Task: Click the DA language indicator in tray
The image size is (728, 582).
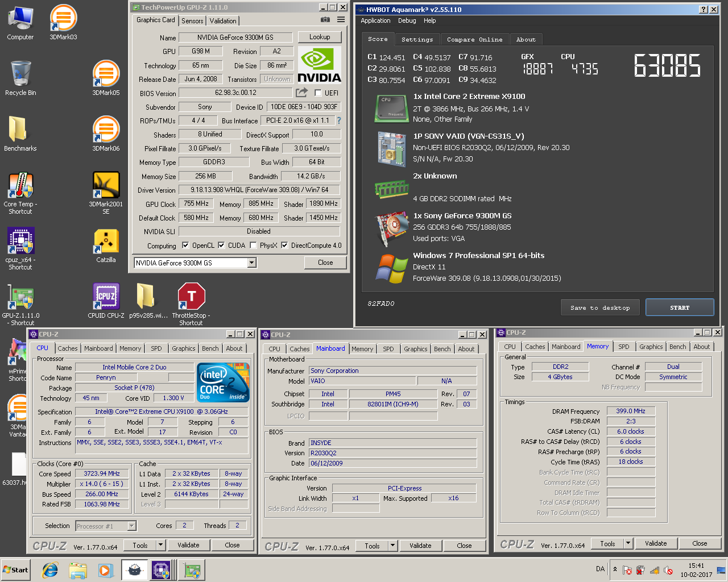Action: click(x=601, y=569)
